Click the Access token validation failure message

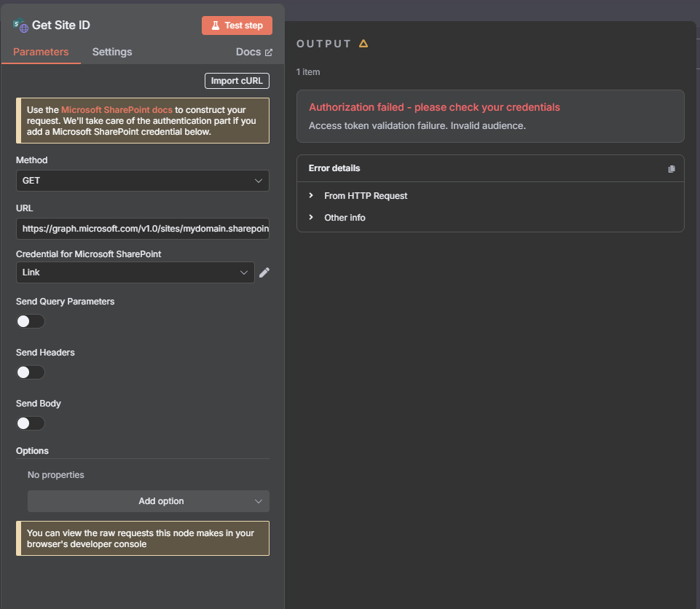[x=417, y=126]
